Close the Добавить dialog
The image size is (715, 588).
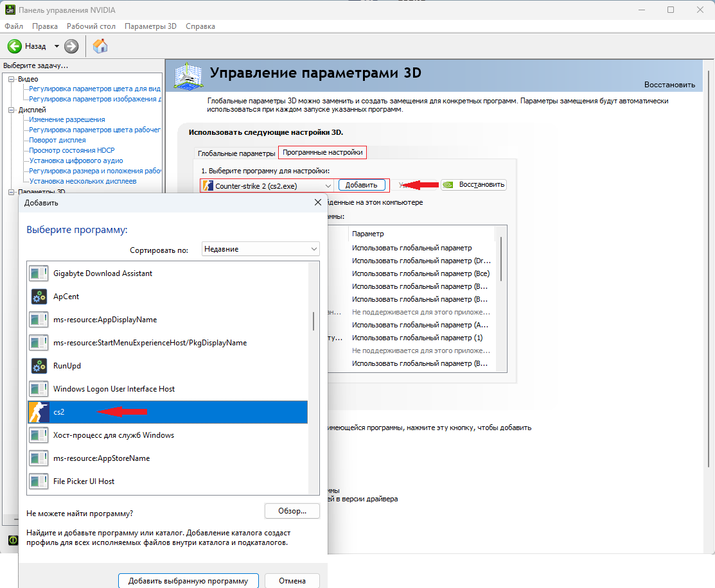318,202
